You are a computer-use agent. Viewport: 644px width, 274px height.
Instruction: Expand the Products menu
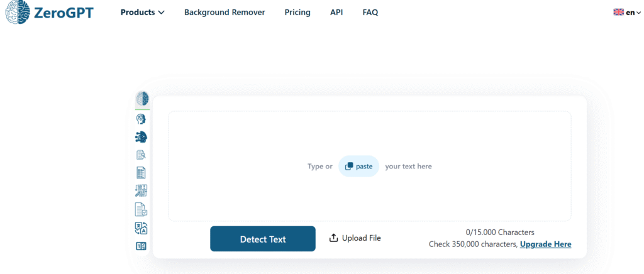(x=143, y=13)
